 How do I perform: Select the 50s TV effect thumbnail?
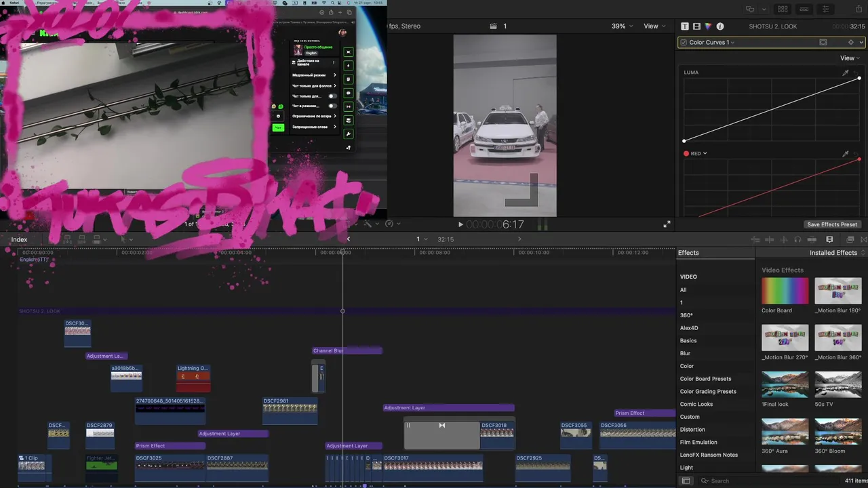point(838,384)
